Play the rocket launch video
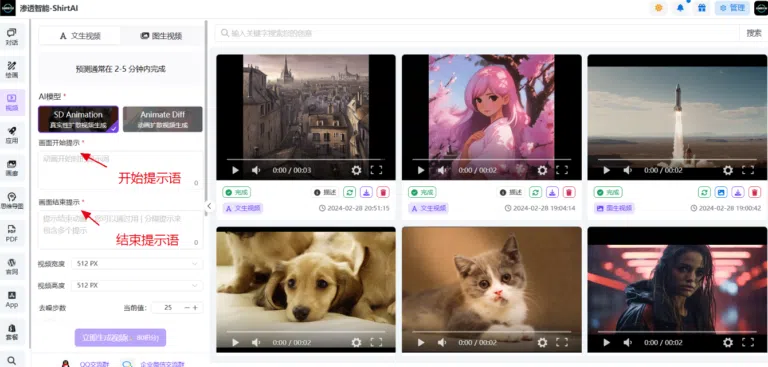The width and height of the screenshot is (768, 367). pyautogui.click(x=606, y=170)
